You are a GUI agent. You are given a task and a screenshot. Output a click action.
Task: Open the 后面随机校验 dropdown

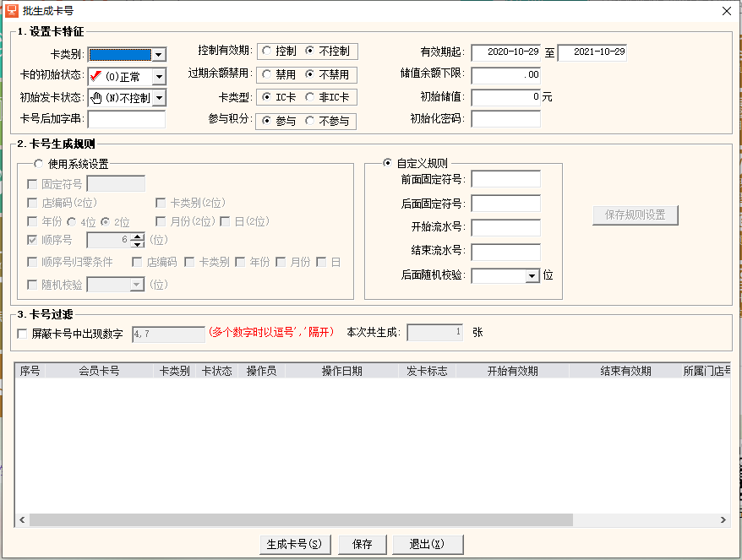coord(532,275)
